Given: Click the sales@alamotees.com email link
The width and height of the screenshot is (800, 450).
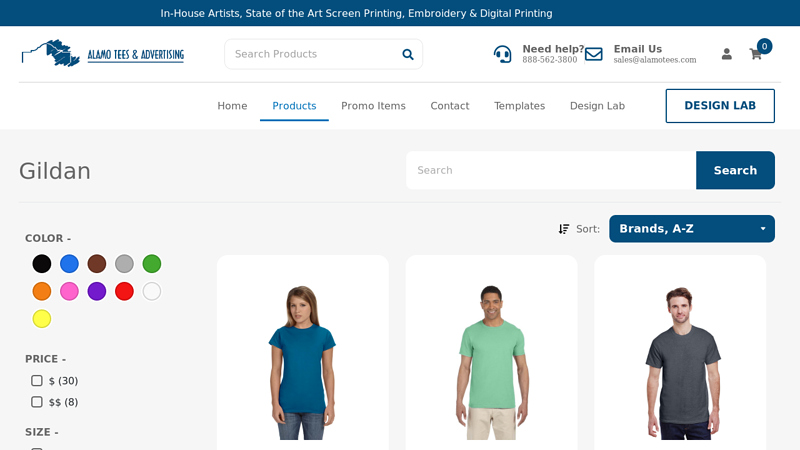Looking at the screenshot, I should coord(655,60).
